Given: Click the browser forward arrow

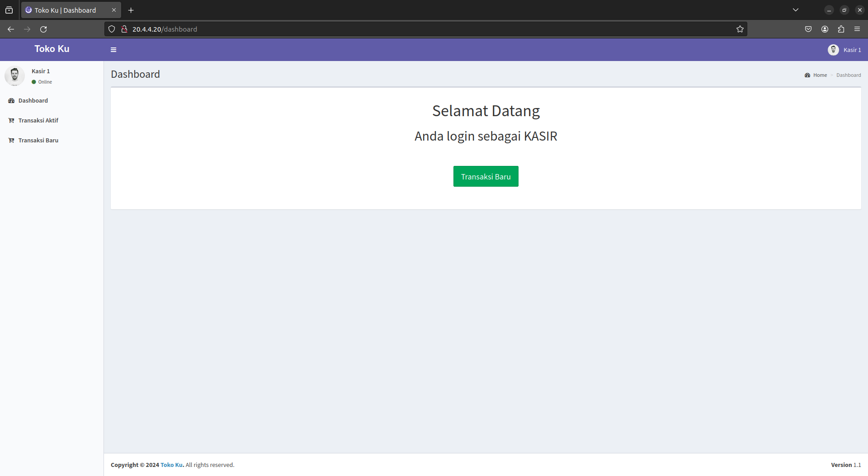Looking at the screenshot, I should [x=27, y=29].
